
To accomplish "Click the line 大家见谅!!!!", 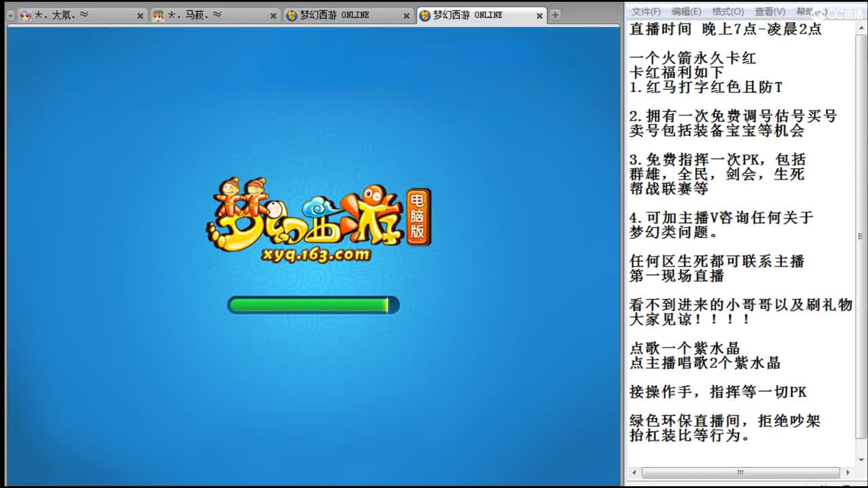I will pyautogui.click(x=690, y=319).
